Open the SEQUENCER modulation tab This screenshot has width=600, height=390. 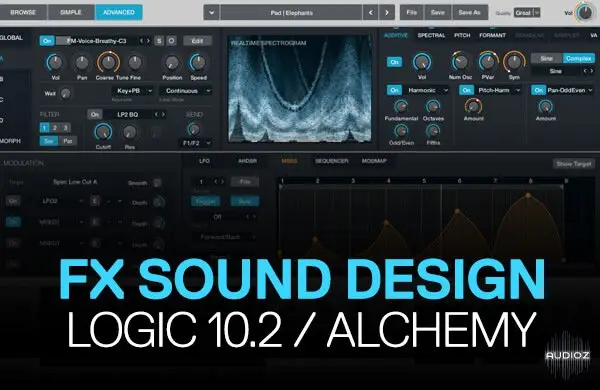[x=331, y=161]
